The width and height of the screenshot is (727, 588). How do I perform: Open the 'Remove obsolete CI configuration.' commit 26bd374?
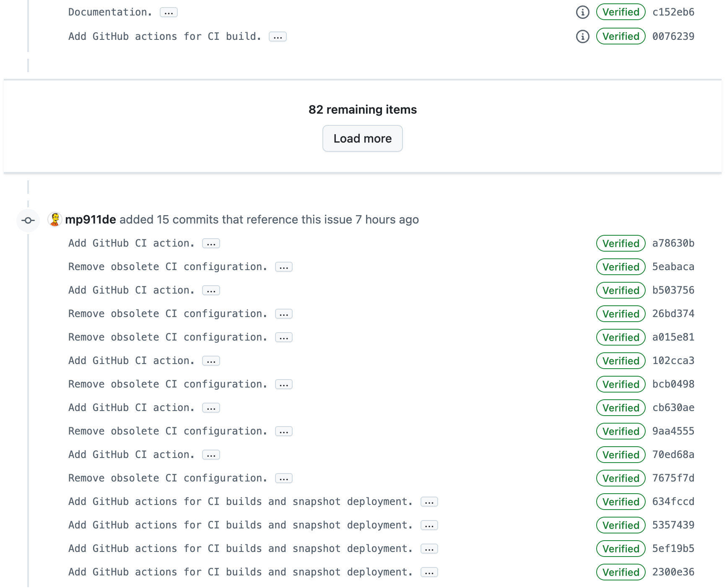coord(168,314)
